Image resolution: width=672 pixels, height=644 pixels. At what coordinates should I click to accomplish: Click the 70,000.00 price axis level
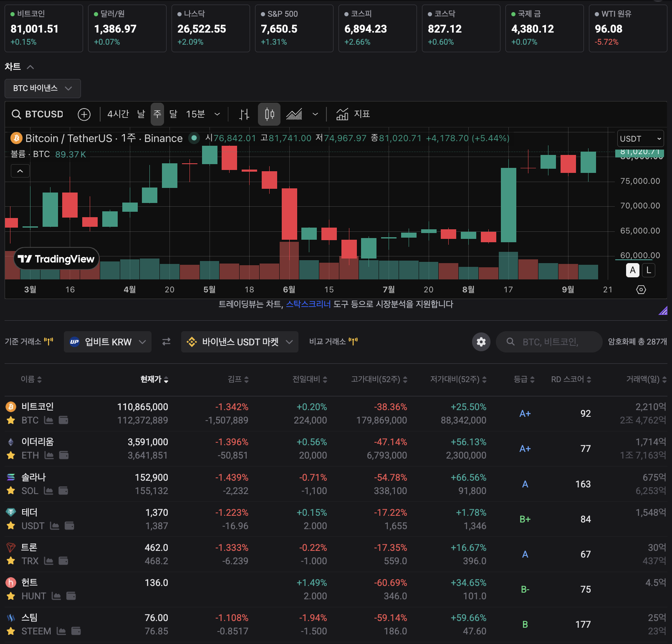pyautogui.click(x=640, y=205)
